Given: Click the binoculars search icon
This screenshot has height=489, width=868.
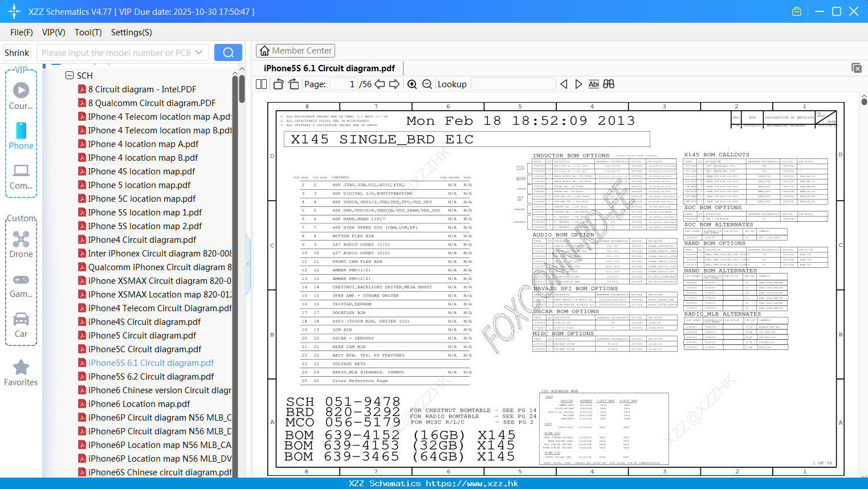Looking at the screenshot, I should (609, 84).
